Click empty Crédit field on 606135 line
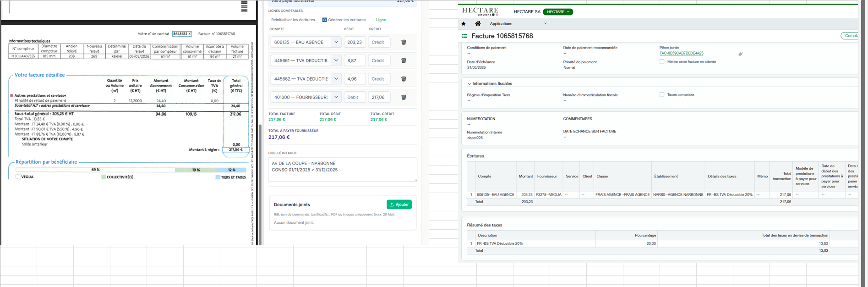868x287 pixels. coord(379,42)
